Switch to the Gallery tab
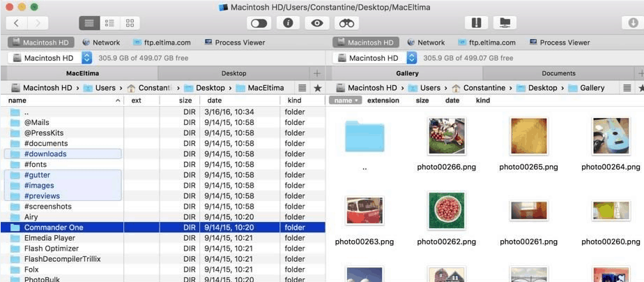This screenshot has width=644, height=282. 407,73
